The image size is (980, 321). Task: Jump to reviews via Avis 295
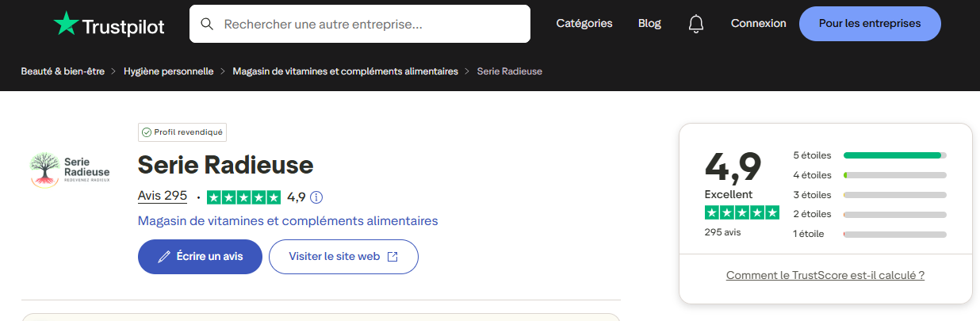pyautogui.click(x=163, y=196)
